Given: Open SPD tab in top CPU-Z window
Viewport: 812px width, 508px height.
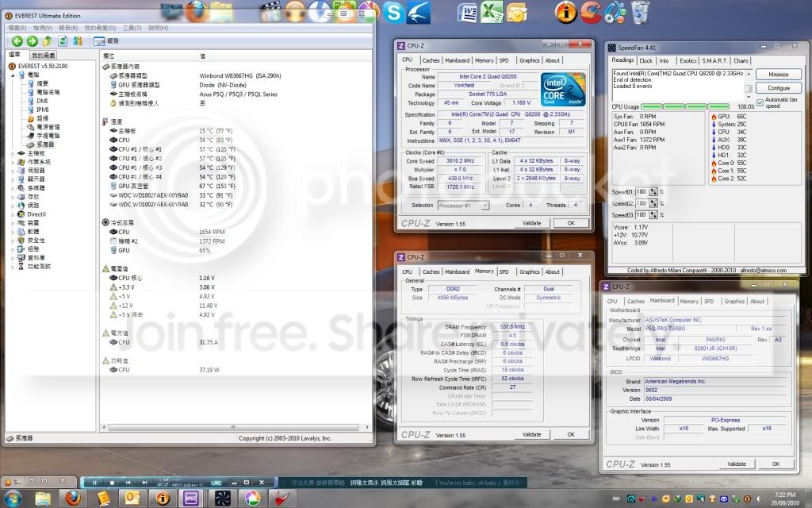Looking at the screenshot, I should point(504,60).
